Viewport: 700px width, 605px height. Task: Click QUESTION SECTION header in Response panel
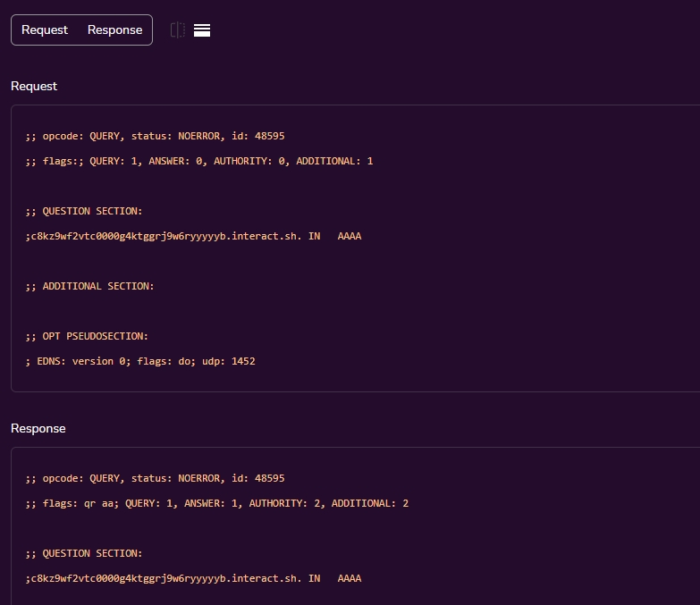tap(84, 553)
